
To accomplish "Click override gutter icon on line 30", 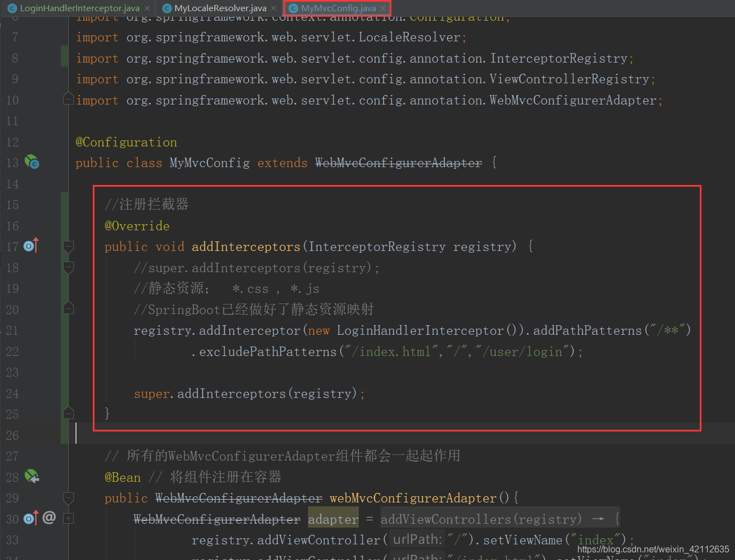I will (31, 519).
